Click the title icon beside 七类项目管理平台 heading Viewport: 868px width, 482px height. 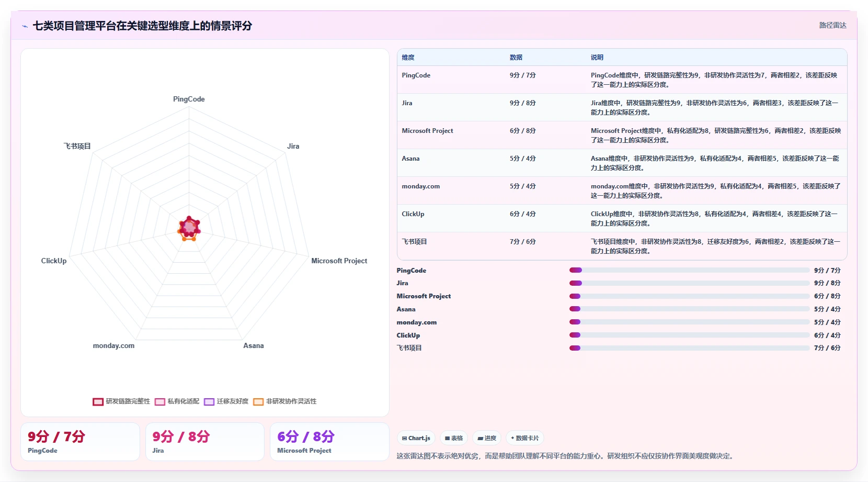point(25,26)
